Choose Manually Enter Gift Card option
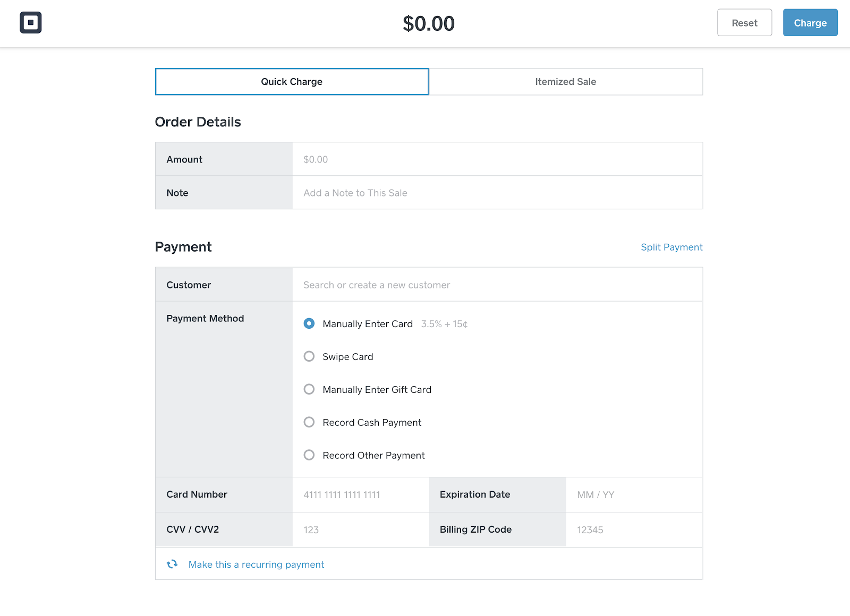850x616 pixels. [x=309, y=389]
